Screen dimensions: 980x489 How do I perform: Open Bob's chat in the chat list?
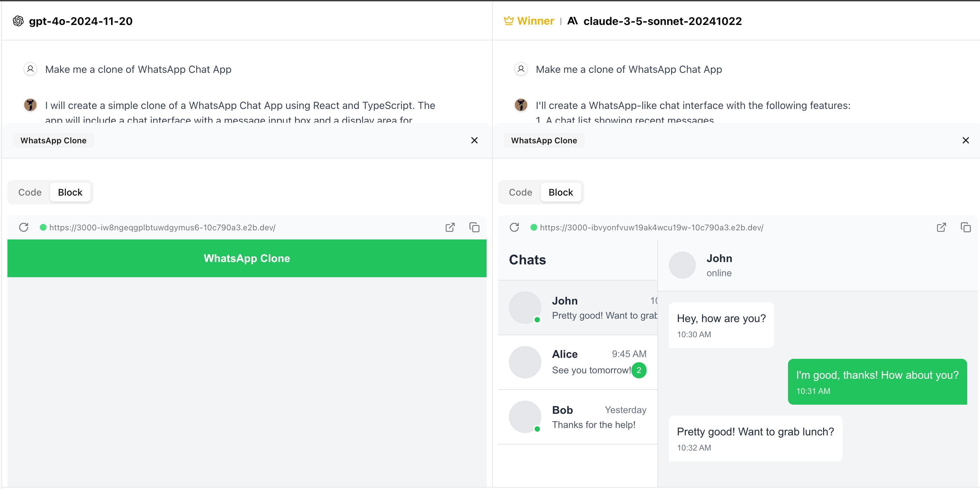[x=578, y=417]
